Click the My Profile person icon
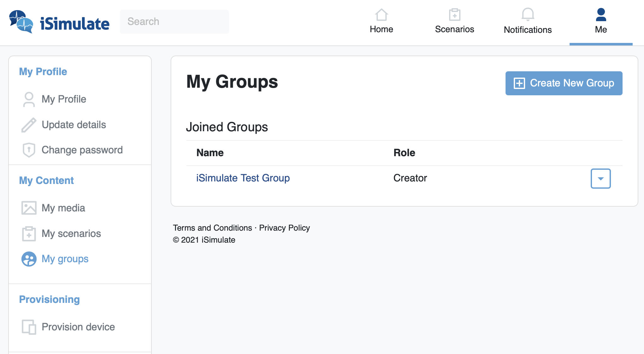Image resolution: width=644 pixels, height=354 pixels. [29, 99]
